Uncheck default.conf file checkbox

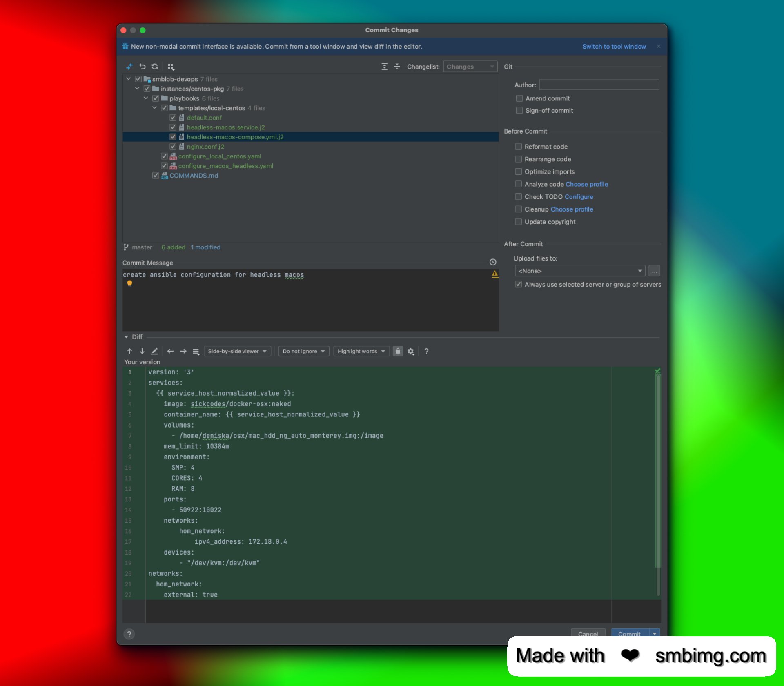pyautogui.click(x=173, y=118)
